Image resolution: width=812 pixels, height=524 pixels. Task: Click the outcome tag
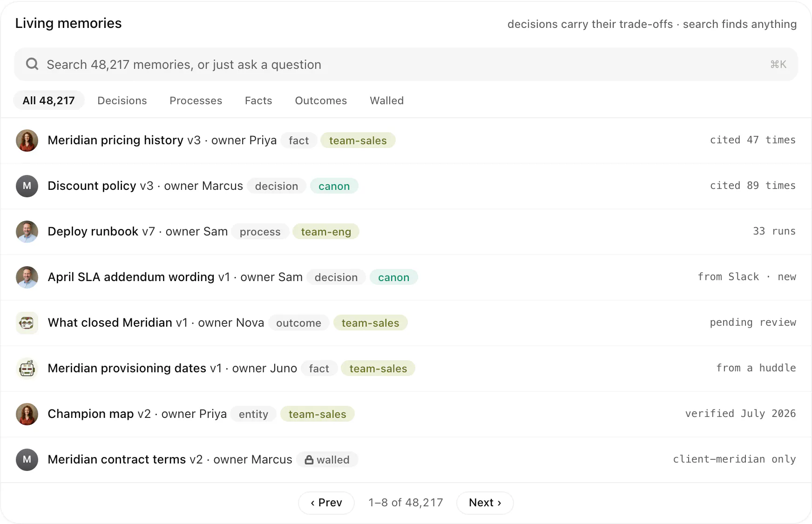(x=298, y=323)
